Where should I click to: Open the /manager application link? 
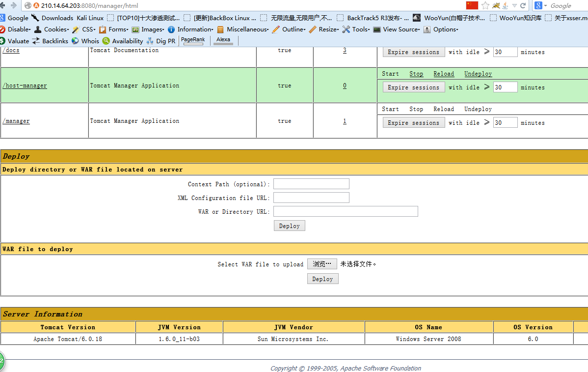click(x=16, y=121)
